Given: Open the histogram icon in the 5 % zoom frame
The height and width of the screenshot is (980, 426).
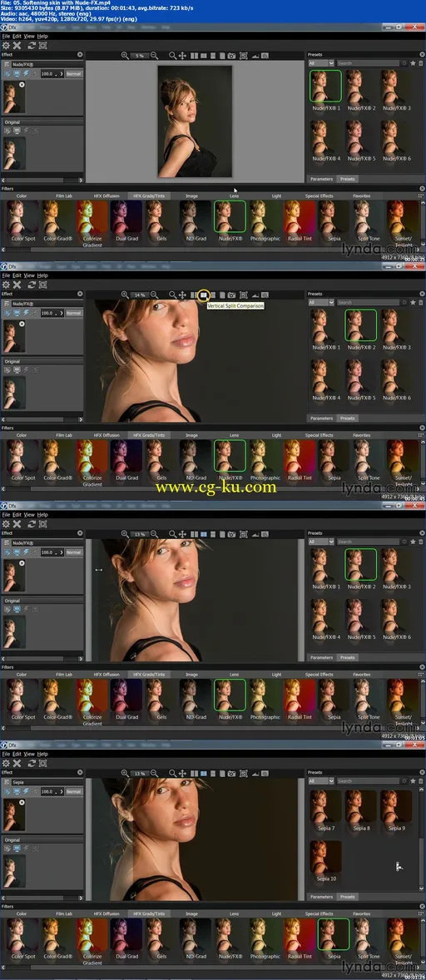Looking at the screenshot, I should click(255, 56).
